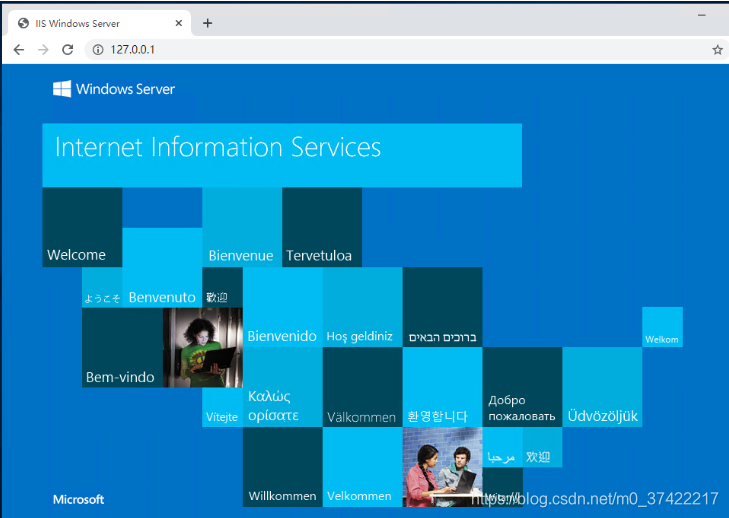Screen dimensions: 729x518
Task: Click the Arabic مرحبا tile
Action: [x=503, y=447]
